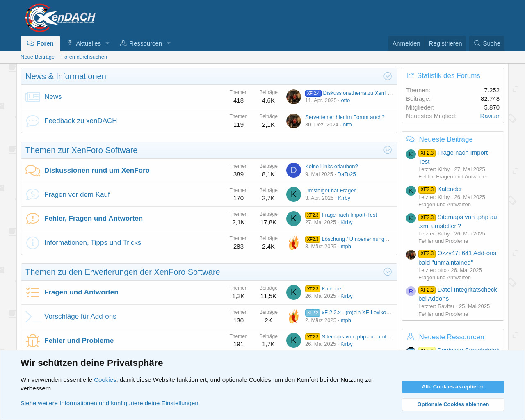Collapse the Themen zur XenForo Software category
The width and height of the screenshot is (525, 420).
pos(388,150)
